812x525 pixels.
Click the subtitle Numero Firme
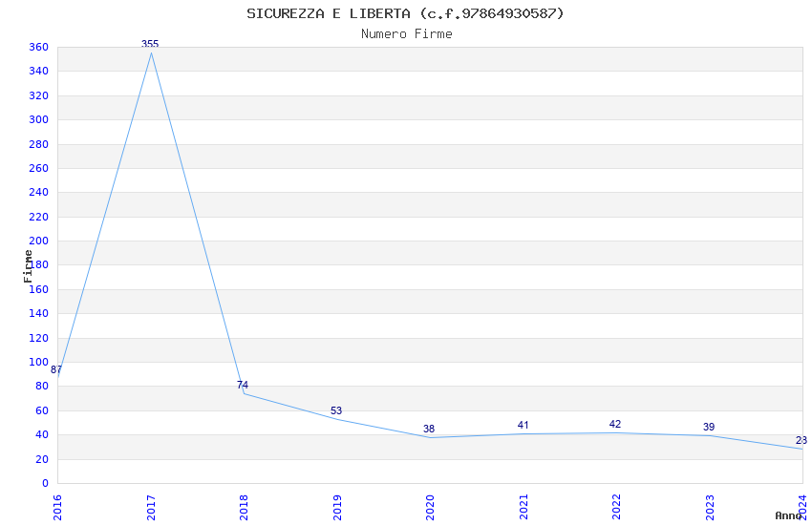pyautogui.click(x=407, y=33)
